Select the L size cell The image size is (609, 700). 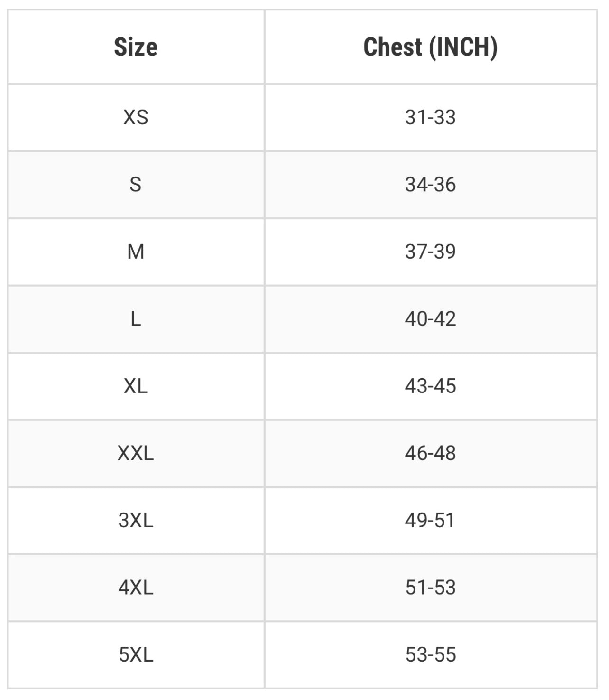pos(136,319)
